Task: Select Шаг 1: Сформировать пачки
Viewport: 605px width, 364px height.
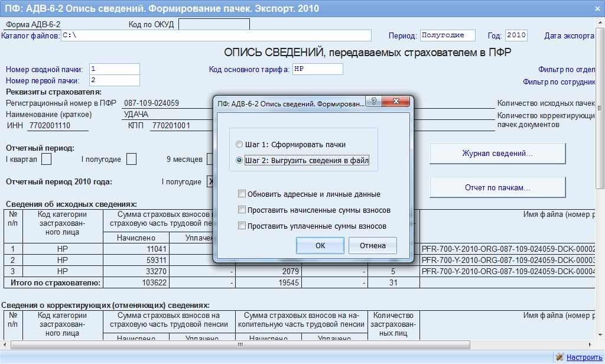Action: point(239,144)
